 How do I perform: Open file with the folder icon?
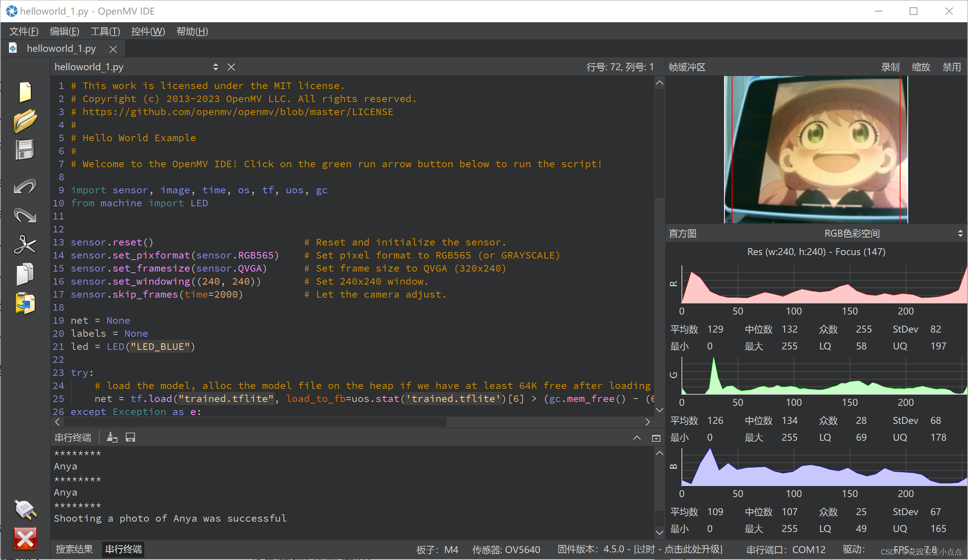click(x=25, y=120)
